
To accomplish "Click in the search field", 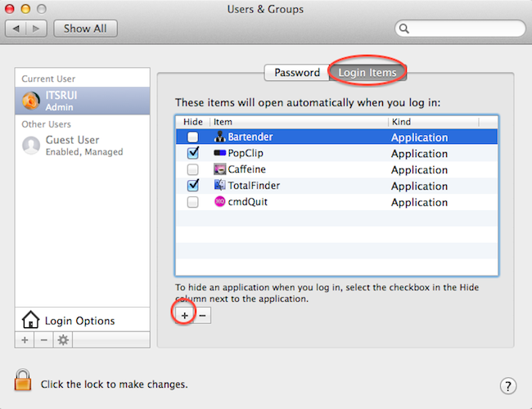I will 461,29.
